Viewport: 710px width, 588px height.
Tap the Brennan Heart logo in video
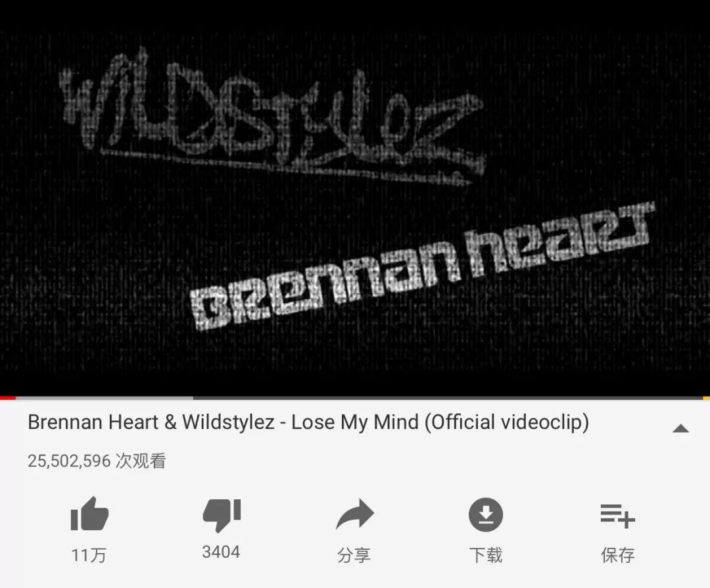click(x=421, y=266)
